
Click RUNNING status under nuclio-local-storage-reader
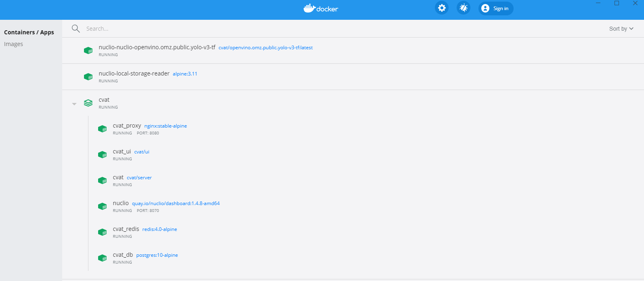coord(108,81)
